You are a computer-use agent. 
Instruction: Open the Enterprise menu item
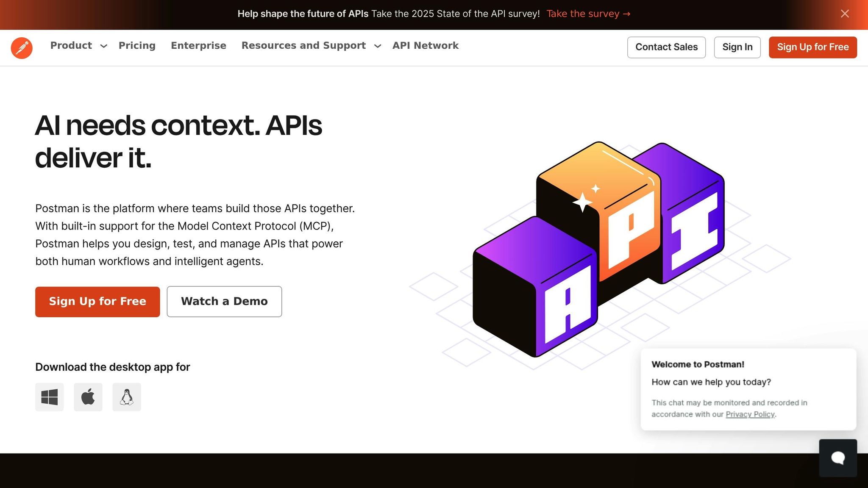198,45
